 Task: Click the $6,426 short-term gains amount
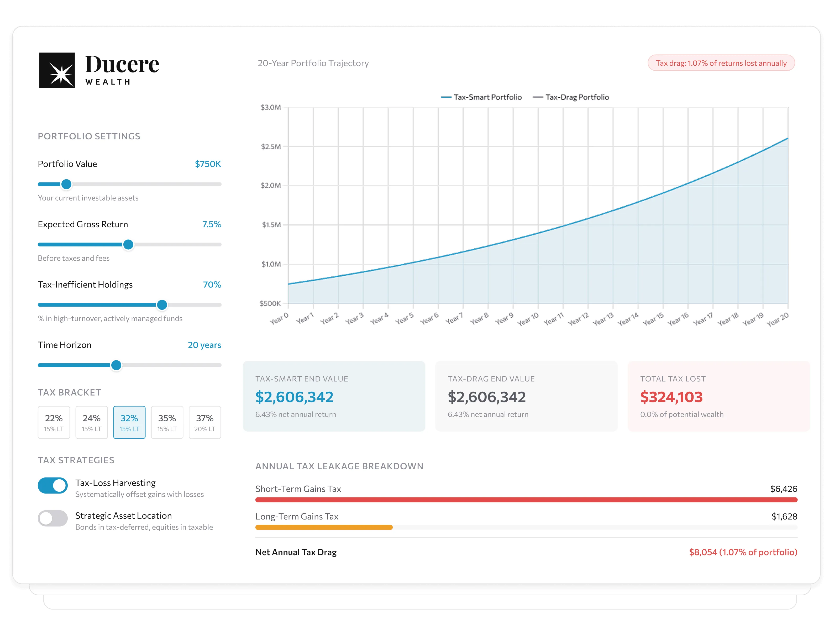click(784, 489)
